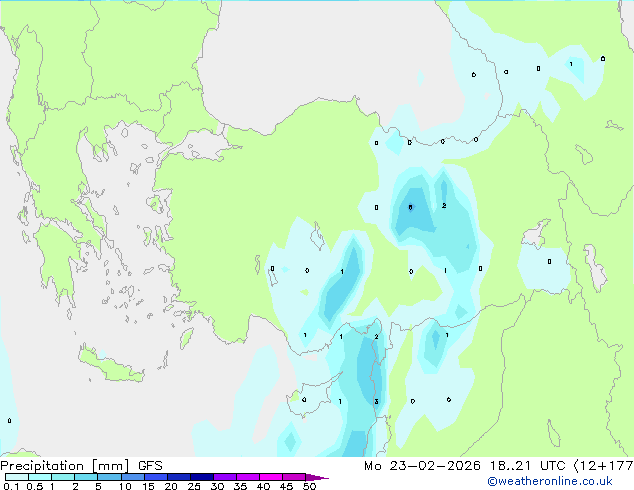Viewport: 634px width, 490px height.
Task: Click the 30 to 35 mm purple swatch
Action: click(x=225, y=477)
